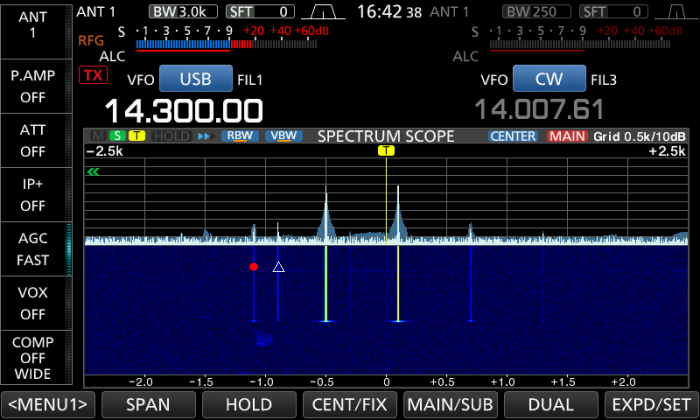Image resolution: width=700 pixels, height=420 pixels.
Task: Click the Grid 0.5k/10dB text
Action: (639, 137)
